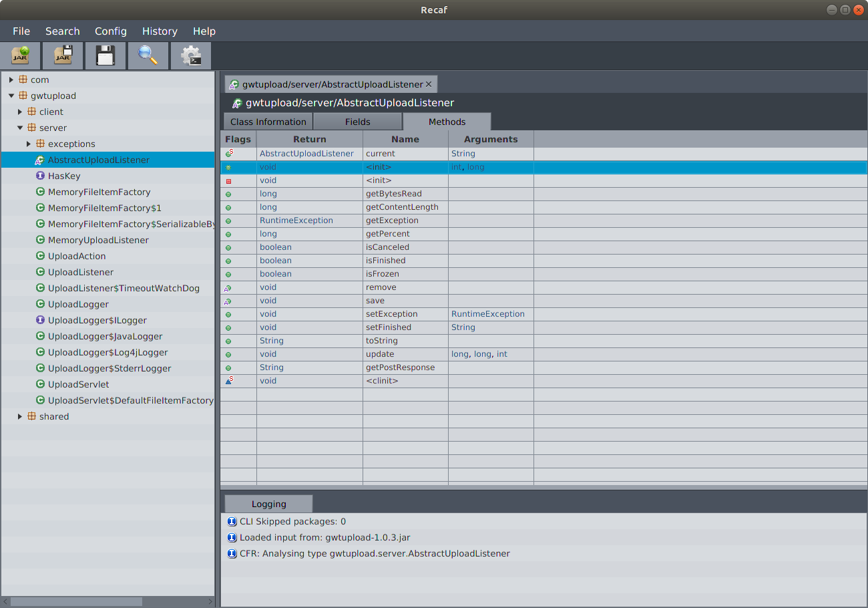Select MemoryUploadListener in the class tree
The height and width of the screenshot is (608, 868).
point(98,240)
